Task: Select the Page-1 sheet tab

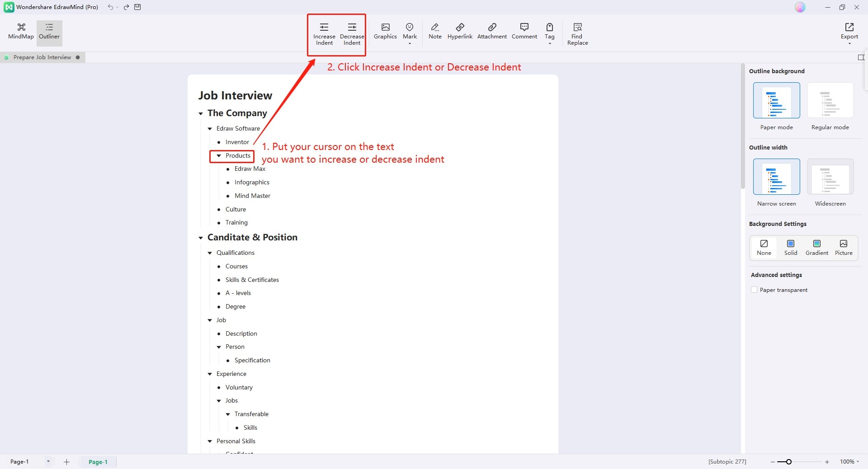Action: point(98,462)
